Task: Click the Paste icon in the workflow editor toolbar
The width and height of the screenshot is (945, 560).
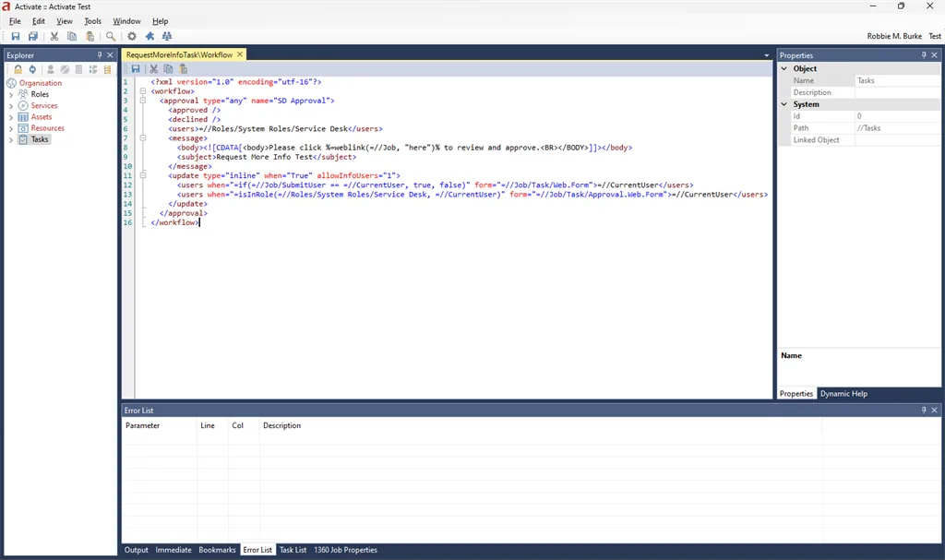Action: [x=184, y=69]
